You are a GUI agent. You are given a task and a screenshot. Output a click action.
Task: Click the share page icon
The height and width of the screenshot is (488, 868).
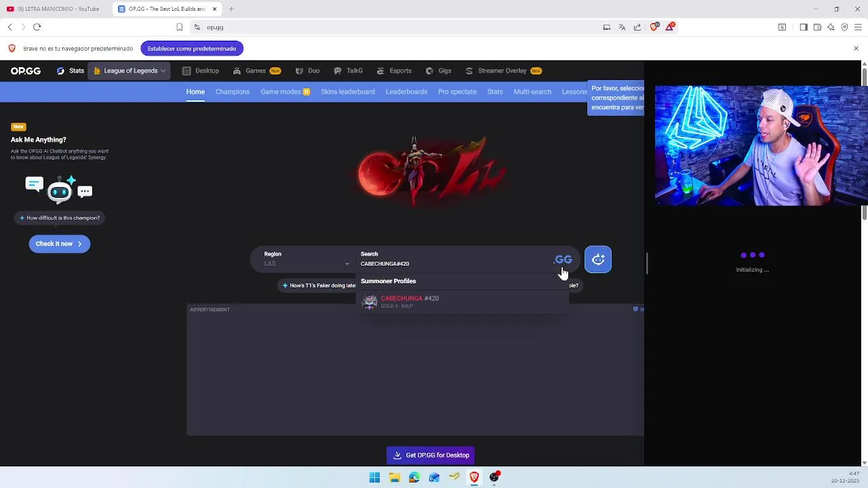coord(637,27)
